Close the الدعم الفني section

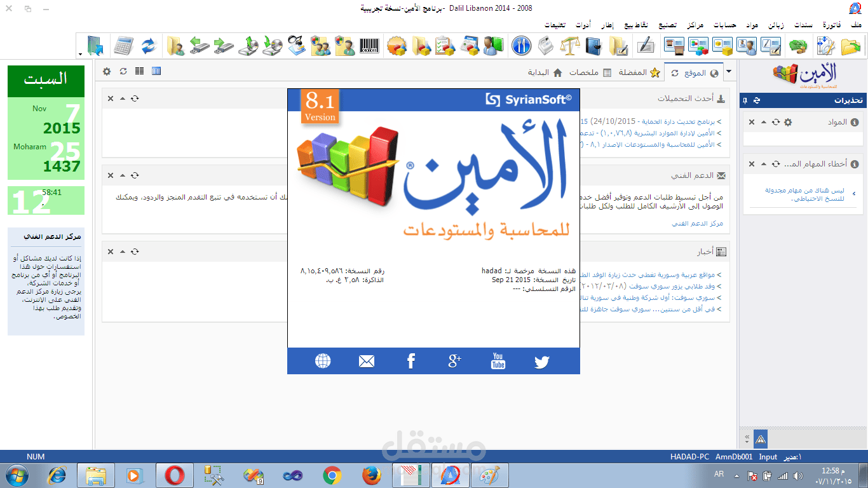[x=111, y=175]
